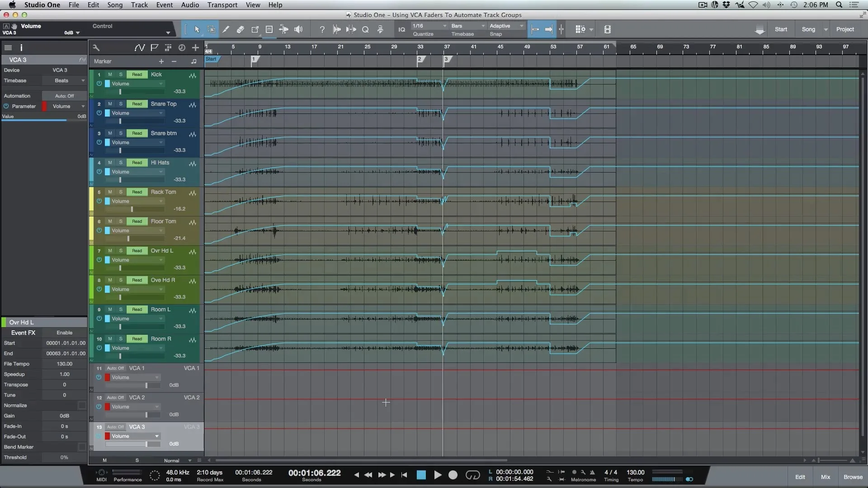Open the Audio menu
This screenshot has width=868, height=488.
[x=190, y=5]
